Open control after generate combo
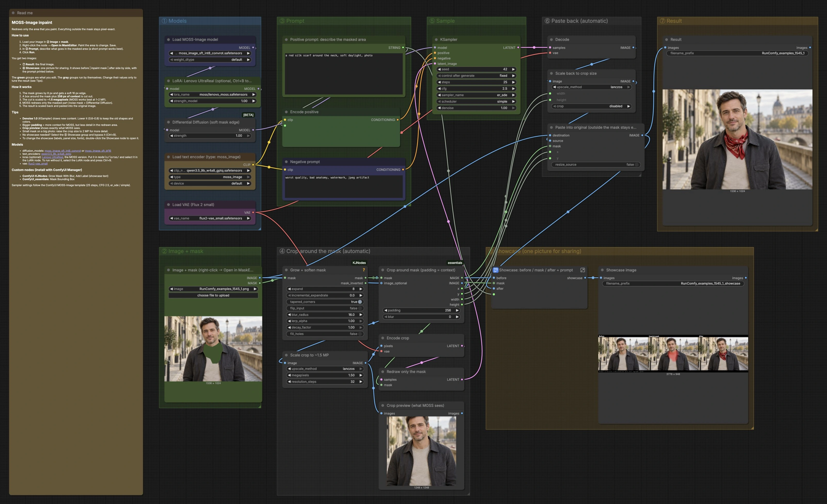 [x=476, y=75]
